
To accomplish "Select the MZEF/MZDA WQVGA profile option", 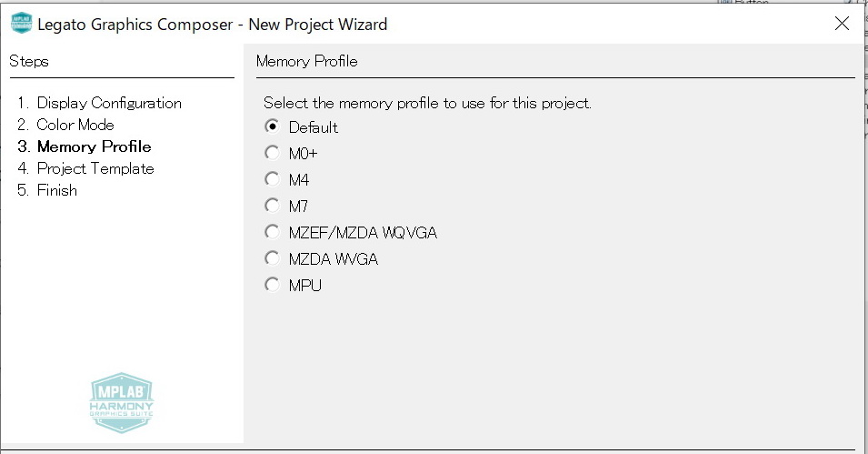I will [x=272, y=233].
